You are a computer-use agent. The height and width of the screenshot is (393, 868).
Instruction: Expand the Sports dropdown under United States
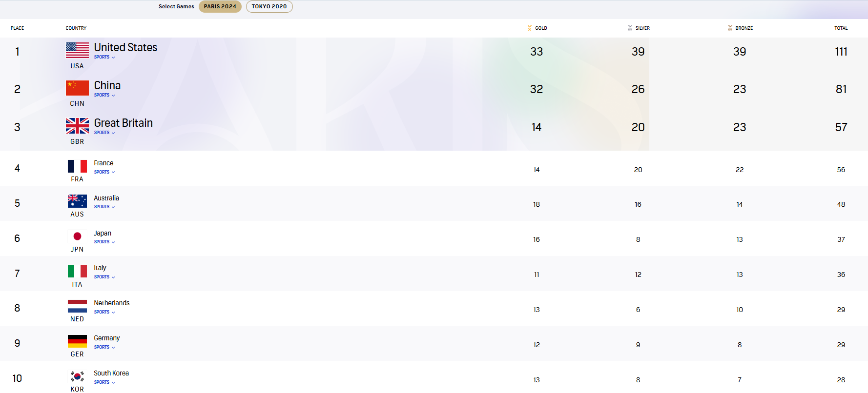(x=104, y=57)
